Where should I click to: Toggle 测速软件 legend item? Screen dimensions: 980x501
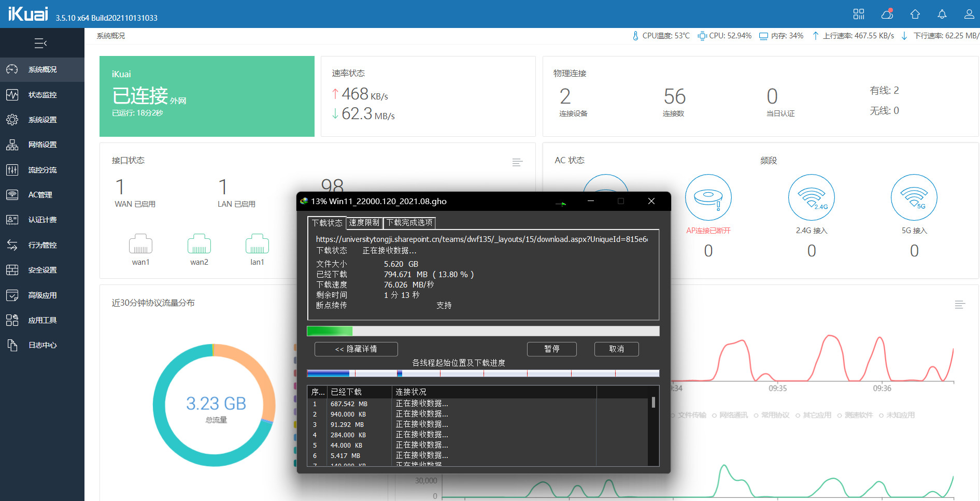pyautogui.click(x=855, y=416)
